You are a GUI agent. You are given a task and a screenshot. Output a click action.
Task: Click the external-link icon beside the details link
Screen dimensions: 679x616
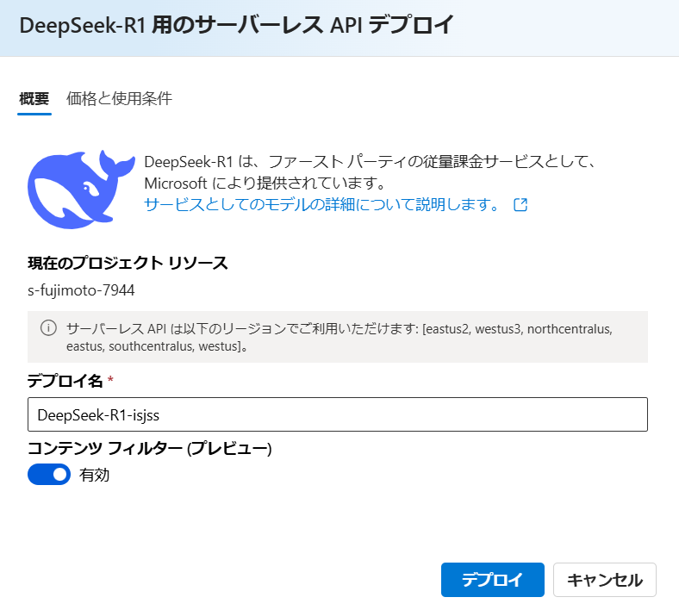point(520,205)
